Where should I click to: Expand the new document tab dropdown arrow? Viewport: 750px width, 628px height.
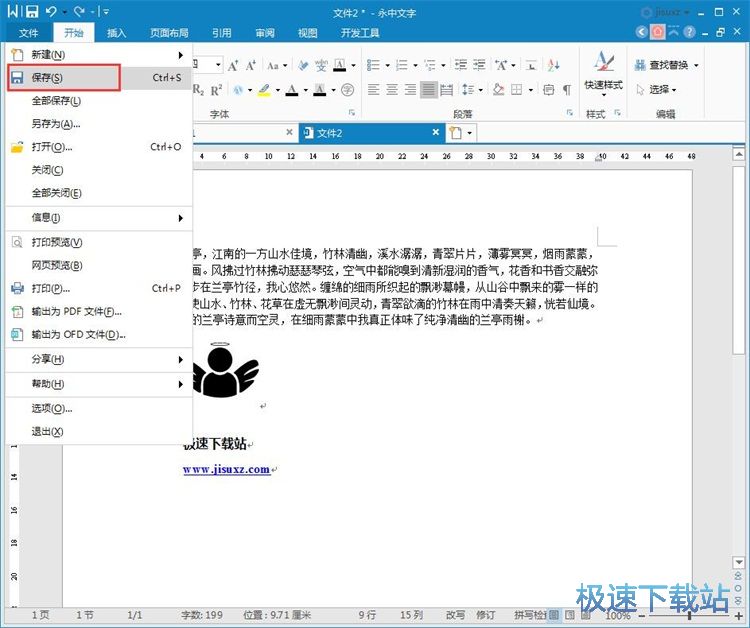pos(470,133)
